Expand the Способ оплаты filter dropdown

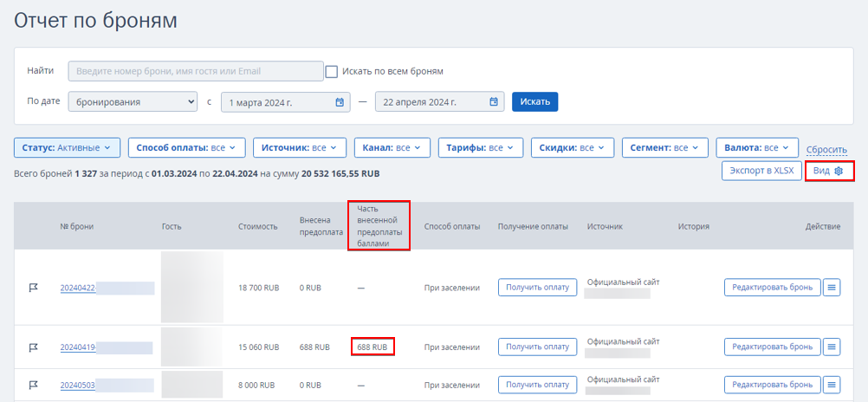click(186, 148)
